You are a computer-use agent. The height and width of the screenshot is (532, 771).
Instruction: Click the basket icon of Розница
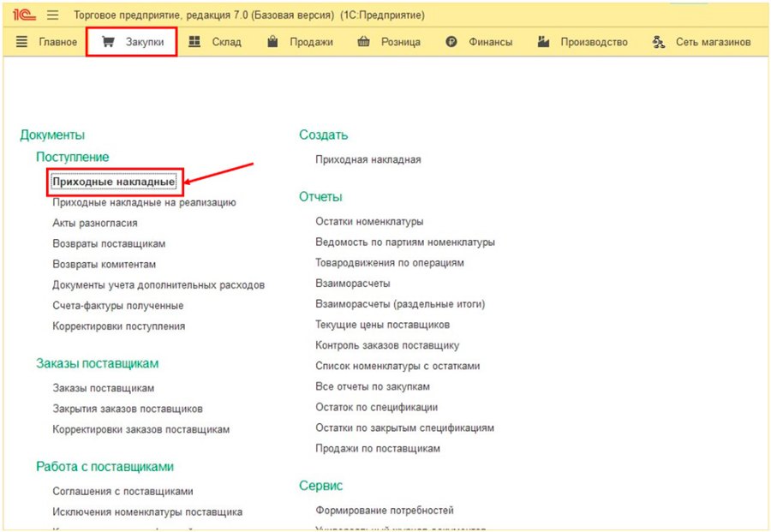tap(363, 42)
